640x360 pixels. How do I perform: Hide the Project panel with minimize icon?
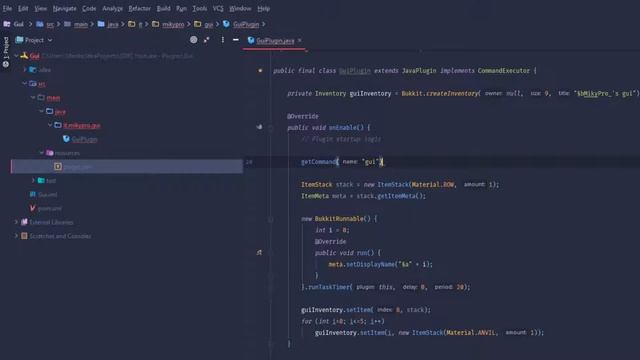click(x=236, y=40)
